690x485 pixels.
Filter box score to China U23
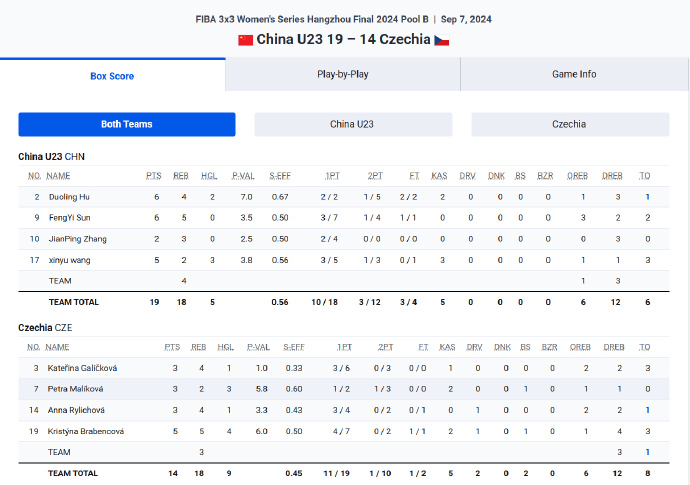tap(353, 124)
